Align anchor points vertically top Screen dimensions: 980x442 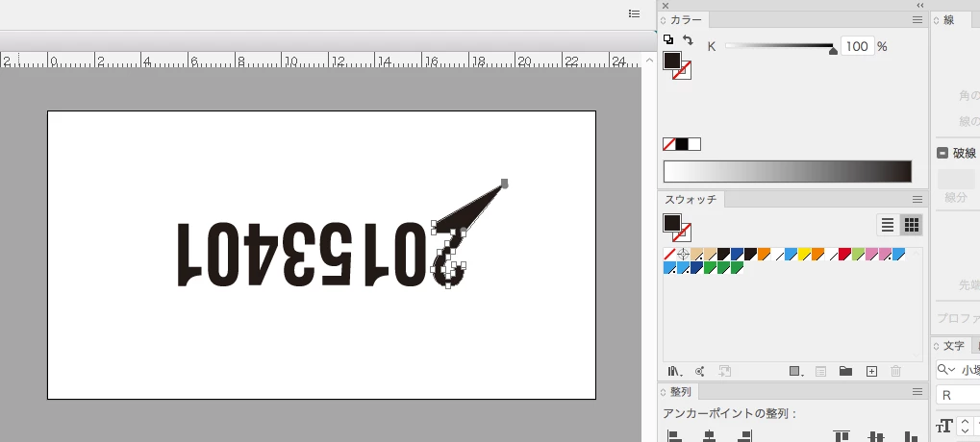point(842,436)
